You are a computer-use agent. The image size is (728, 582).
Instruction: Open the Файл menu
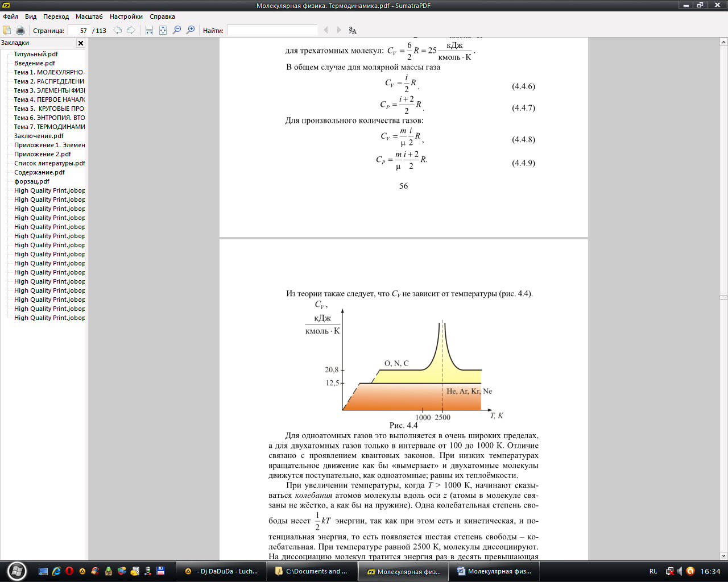tap(10, 16)
